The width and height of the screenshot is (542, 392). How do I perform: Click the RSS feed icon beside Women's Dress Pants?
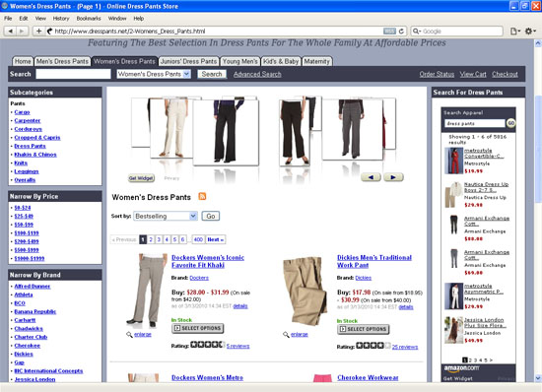(202, 196)
